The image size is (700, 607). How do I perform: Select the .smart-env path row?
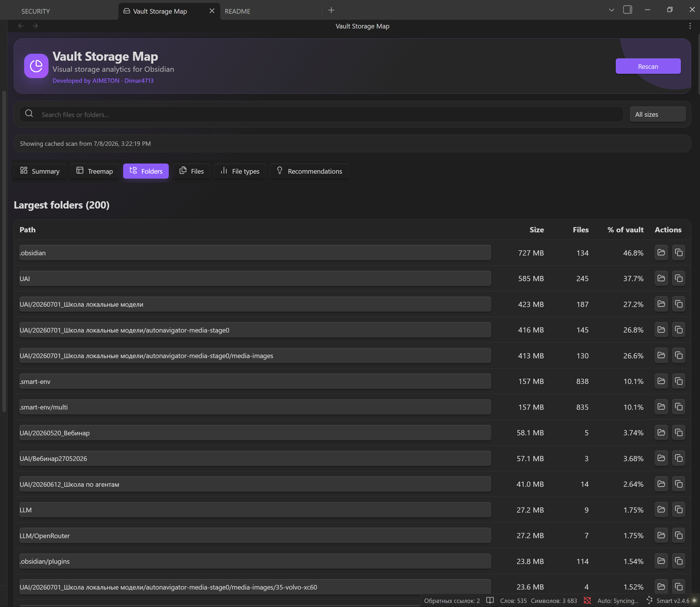click(255, 381)
